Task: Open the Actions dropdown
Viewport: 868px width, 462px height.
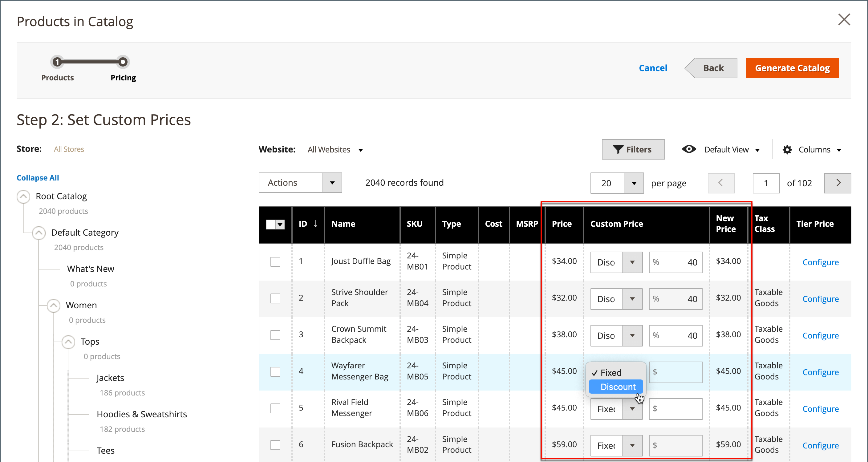Action: (300, 183)
